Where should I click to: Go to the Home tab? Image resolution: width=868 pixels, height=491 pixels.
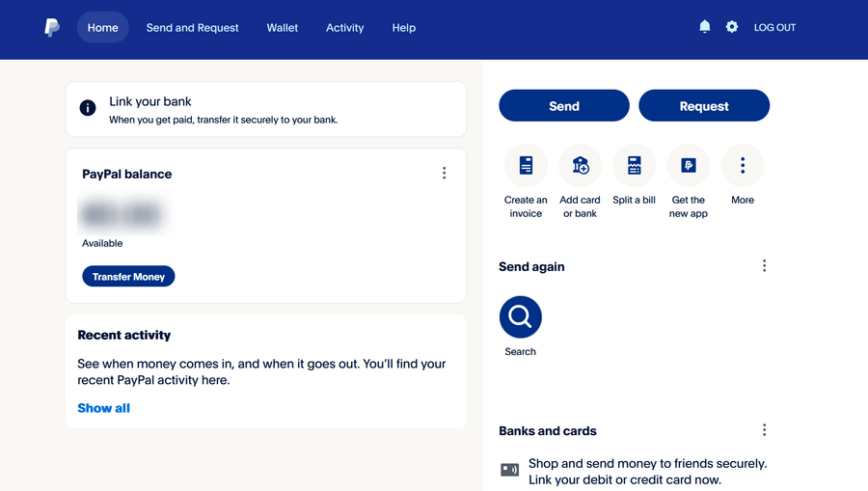click(x=102, y=27)
